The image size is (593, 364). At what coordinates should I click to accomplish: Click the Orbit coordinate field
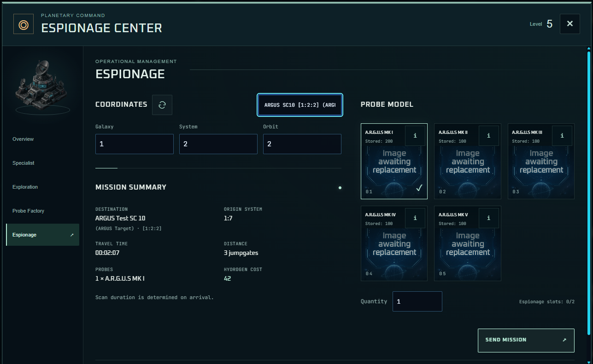click(x=302, y=144)
